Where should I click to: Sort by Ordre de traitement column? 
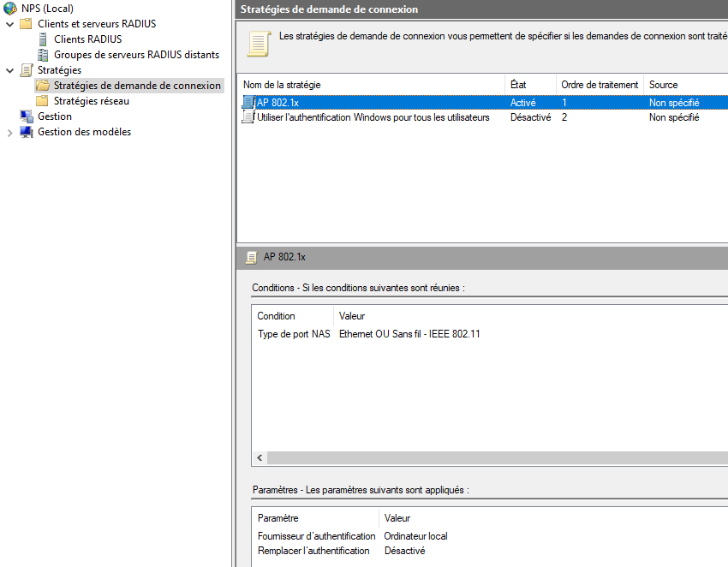600,85
